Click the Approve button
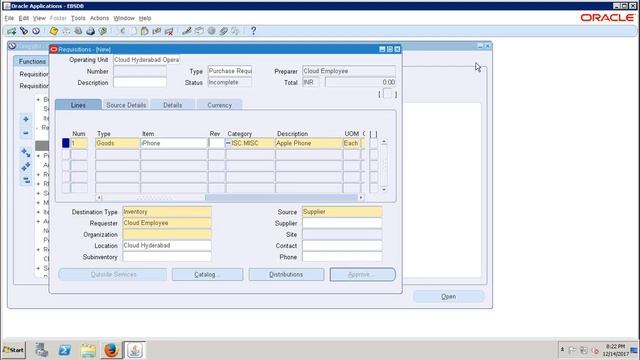The width and height of the screenshot is (640, 360). (362, 274)
